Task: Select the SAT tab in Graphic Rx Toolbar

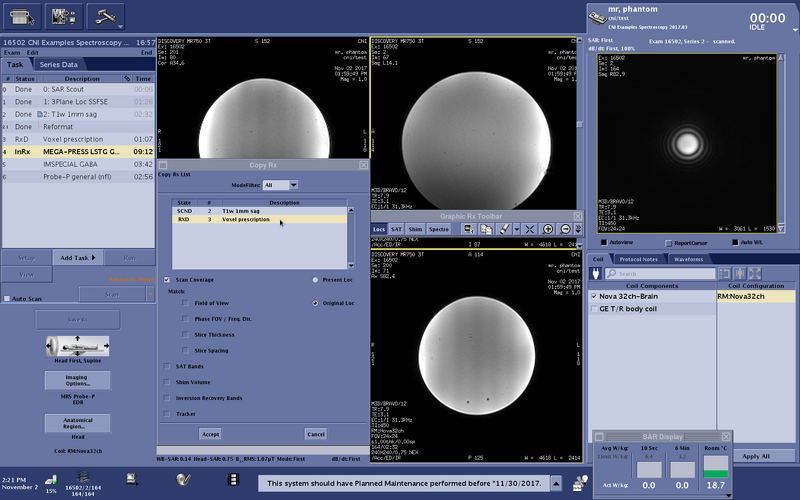Action: [x=396, y=229]
